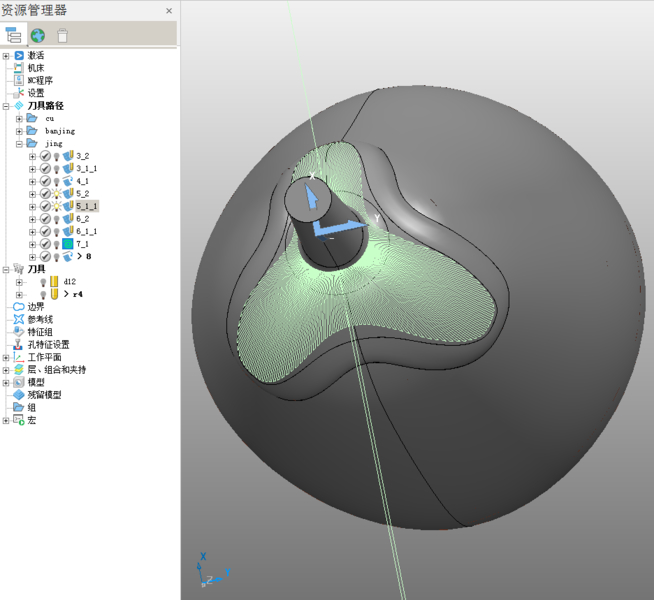
Task: Expand the 工作平面 workplanes node
Action: (x=6, y=357)
